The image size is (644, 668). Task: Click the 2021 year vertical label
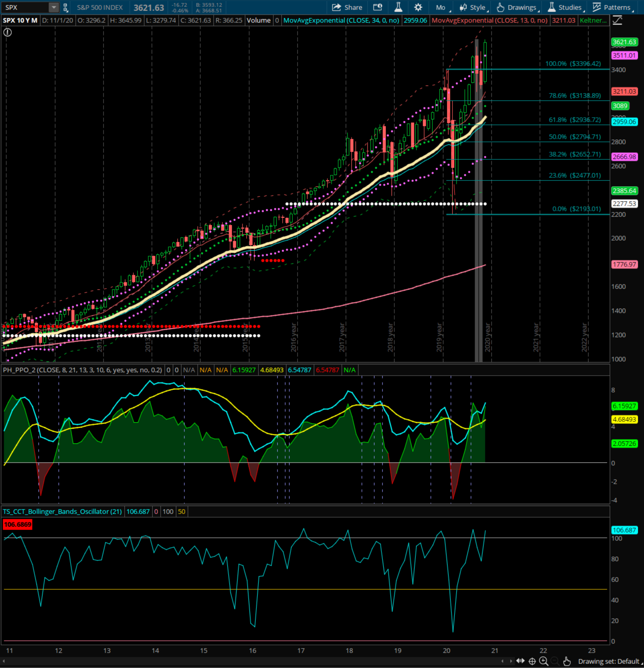point(536,337)
